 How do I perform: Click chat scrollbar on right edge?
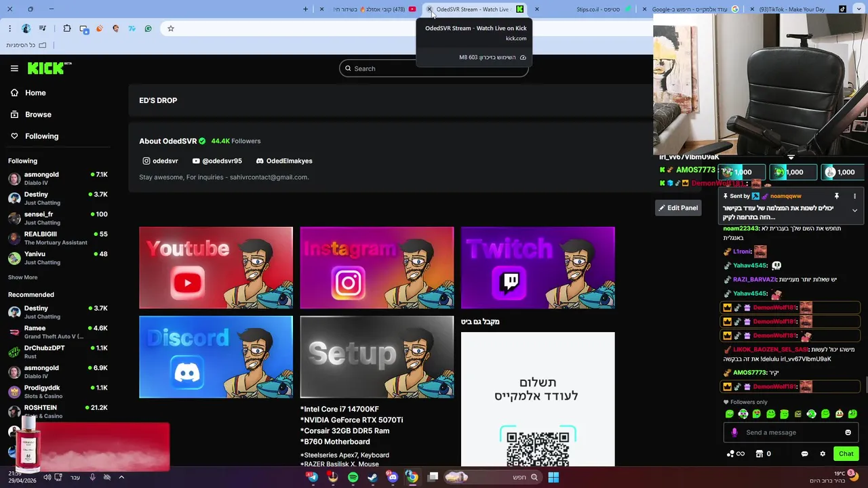(866, 385)
